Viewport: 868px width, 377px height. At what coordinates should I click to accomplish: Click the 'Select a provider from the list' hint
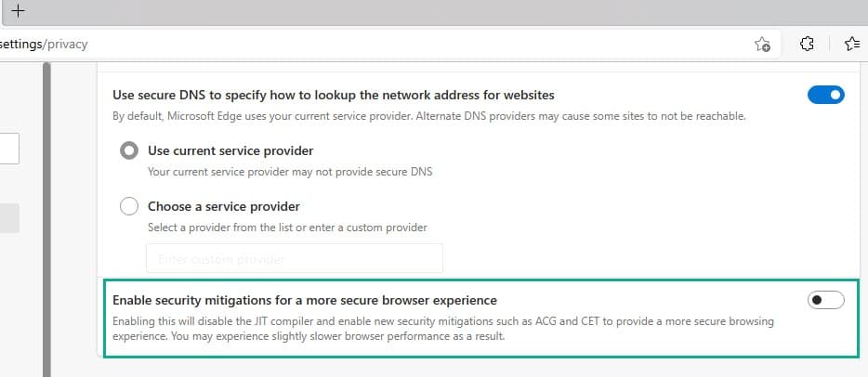tap(288, 227)
